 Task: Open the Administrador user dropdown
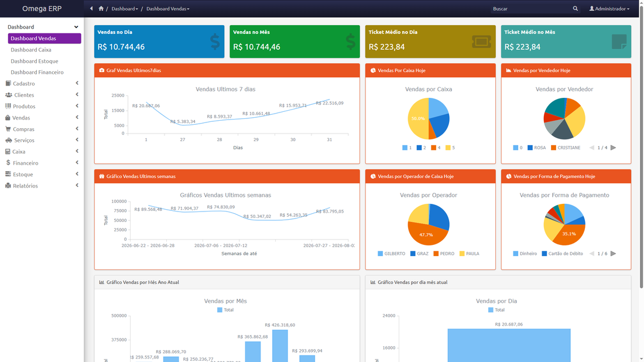point(609,9)
